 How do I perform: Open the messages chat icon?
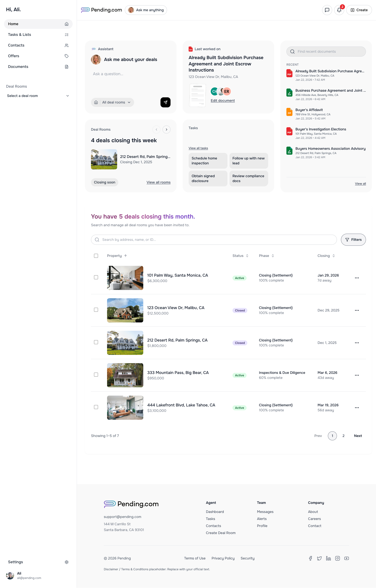pos(327,10)
